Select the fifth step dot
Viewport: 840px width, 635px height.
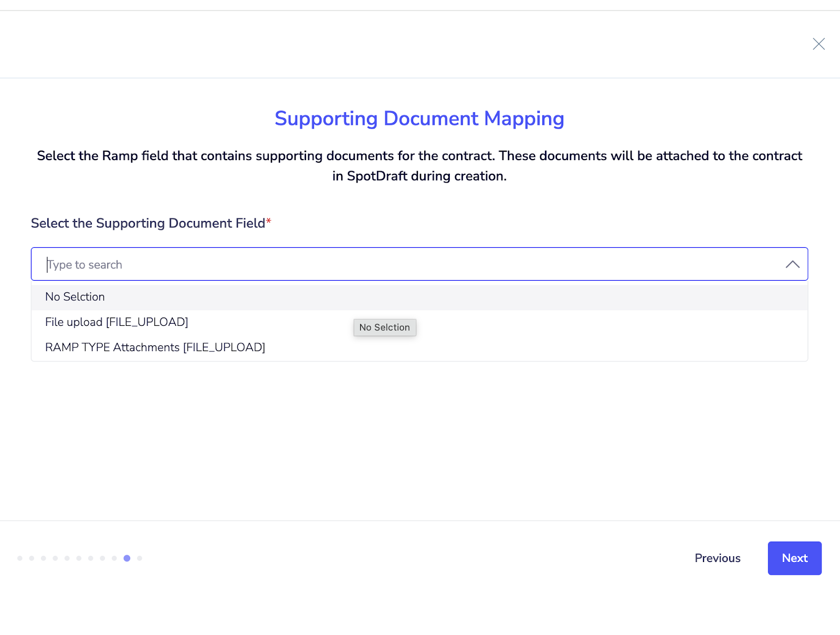(67, 558)
